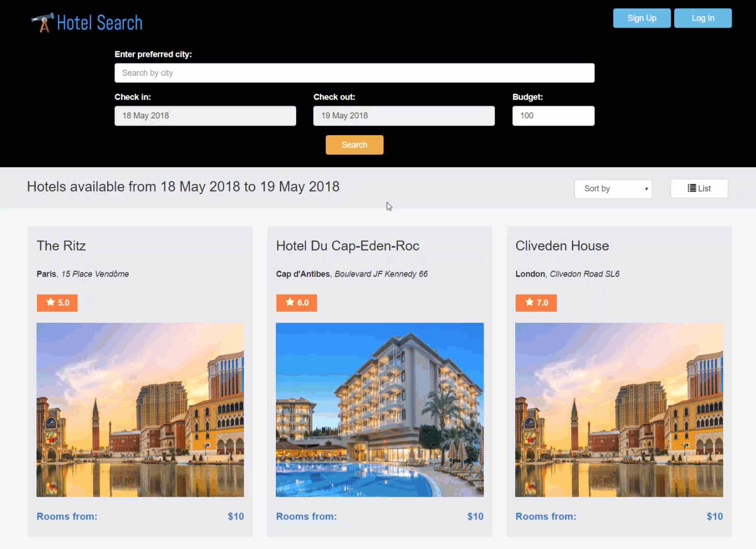Click the address 'Paris, 15 Place Vendôme'
Image resolution: width=756 pixels, height=549 pixels.
[83, 274]
